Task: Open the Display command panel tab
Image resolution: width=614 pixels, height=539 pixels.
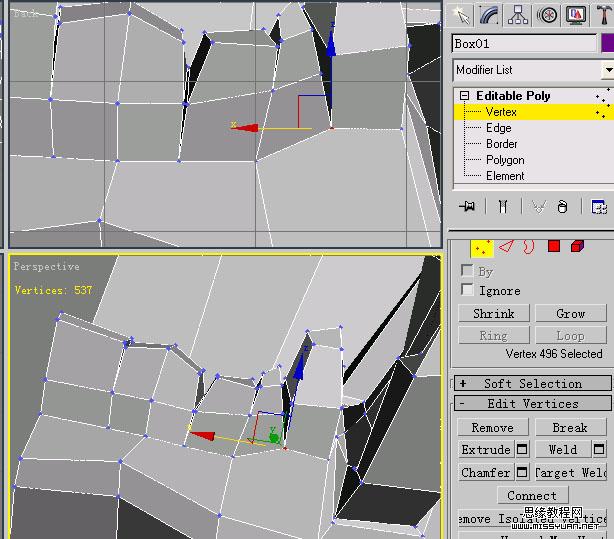Action: pos(576,15)
